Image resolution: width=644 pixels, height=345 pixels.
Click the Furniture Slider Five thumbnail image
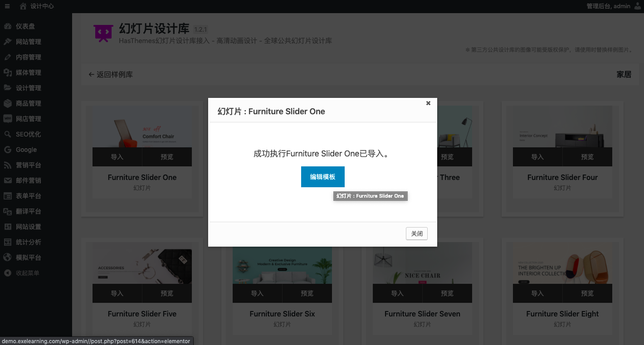(x=142, y=263)
